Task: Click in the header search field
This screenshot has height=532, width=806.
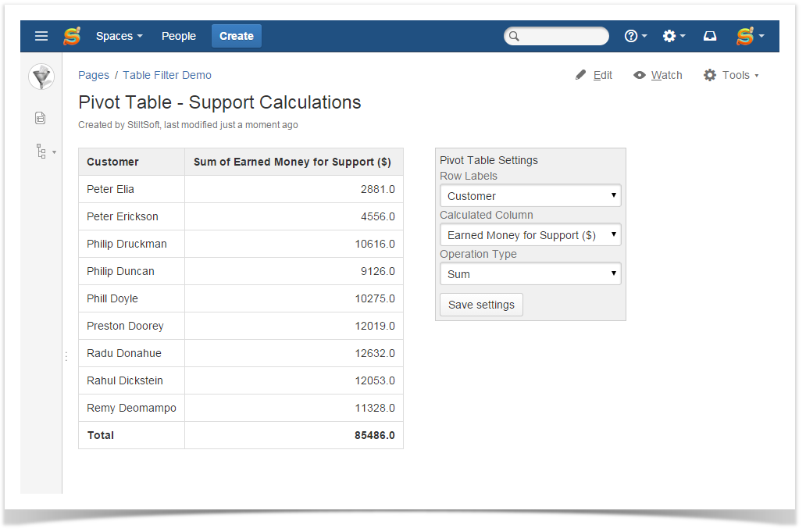Action: [562, 36]
